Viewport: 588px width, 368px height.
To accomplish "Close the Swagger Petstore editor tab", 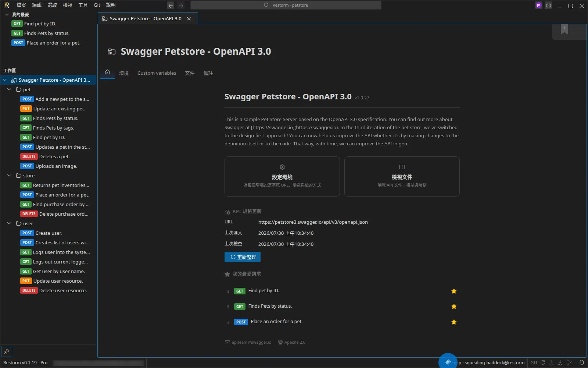I will point(189,19).
